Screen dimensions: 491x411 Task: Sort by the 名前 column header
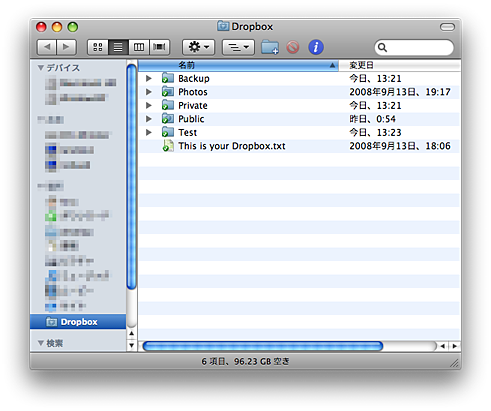[x=238, y=65]
